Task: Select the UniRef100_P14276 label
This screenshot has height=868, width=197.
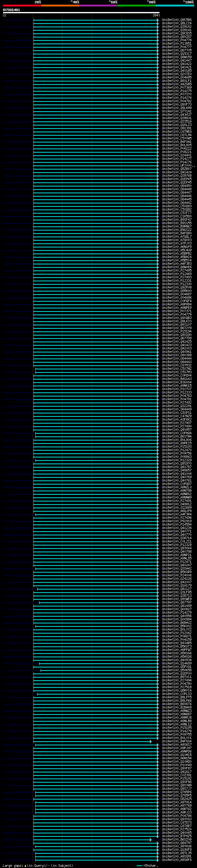Action: point(177,162)
